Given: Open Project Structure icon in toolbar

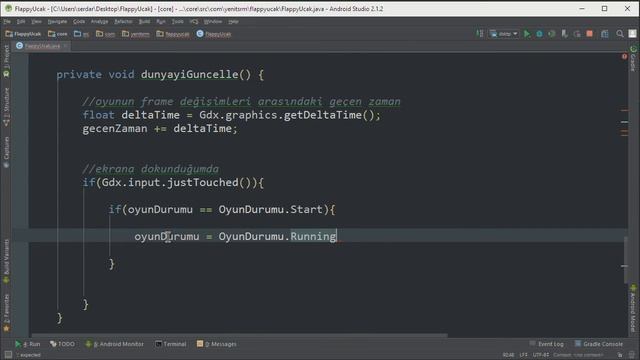Looking at the screenshot, I should (604, 34).
